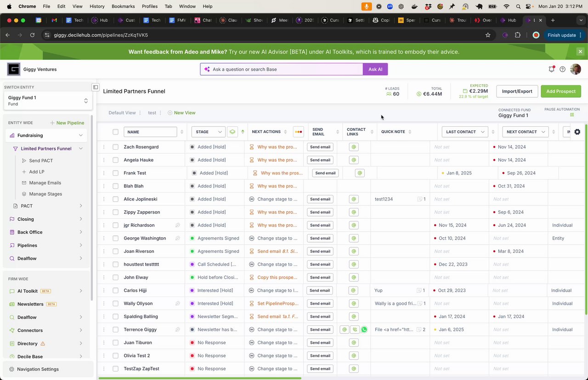Open Manage Emails in the sidebar
Screen dimensions: 588x380
(45, 183)
